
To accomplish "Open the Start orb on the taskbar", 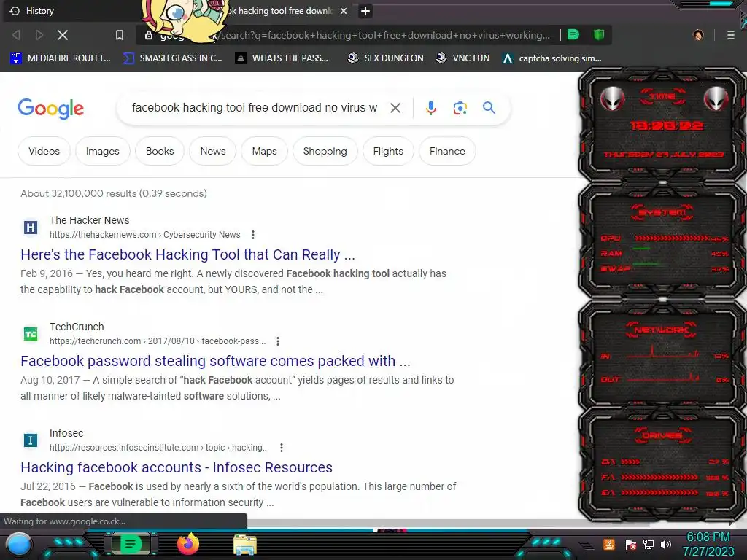I will point(19,545).
